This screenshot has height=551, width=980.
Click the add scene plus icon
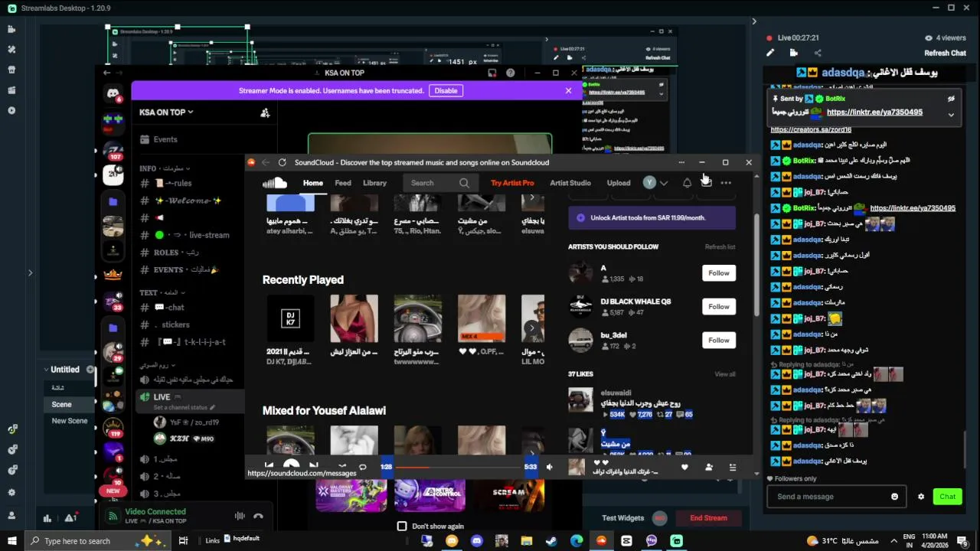[x=90, y=370]
